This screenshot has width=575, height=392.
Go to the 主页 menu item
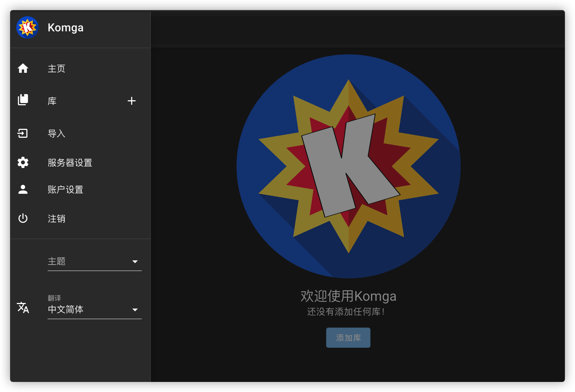point(57,69)
